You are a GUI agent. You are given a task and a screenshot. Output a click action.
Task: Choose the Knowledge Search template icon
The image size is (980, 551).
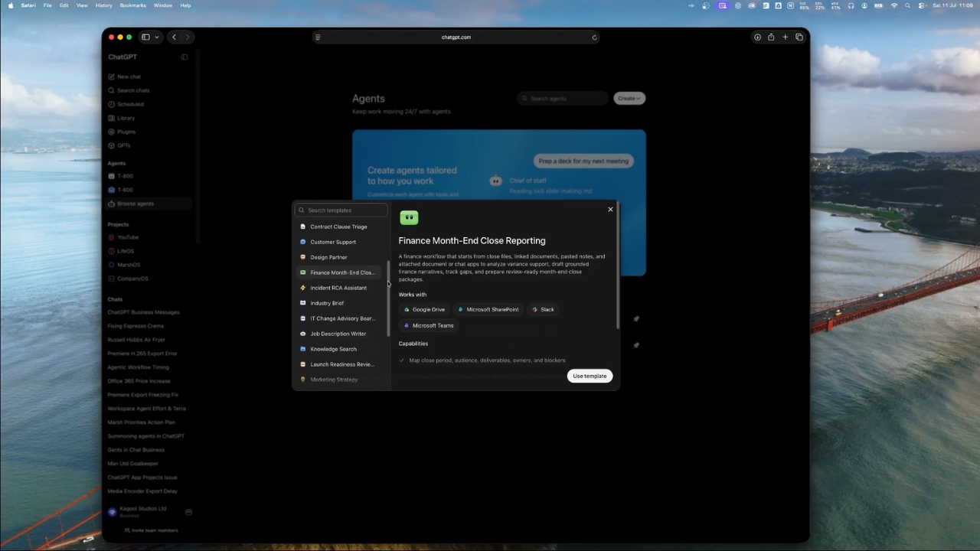pos(302,349)
